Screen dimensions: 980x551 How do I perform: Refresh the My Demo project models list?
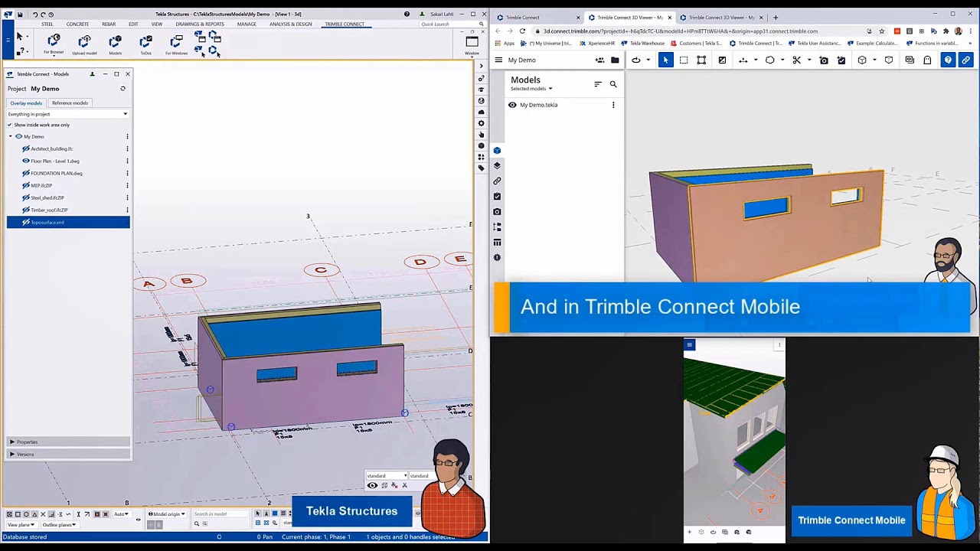(x=122, y=89)
